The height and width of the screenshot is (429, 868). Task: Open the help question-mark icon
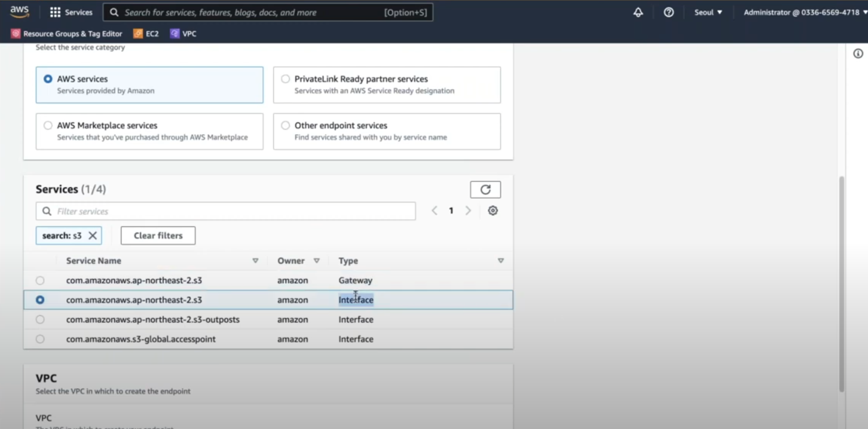click(x=669, y=12)
